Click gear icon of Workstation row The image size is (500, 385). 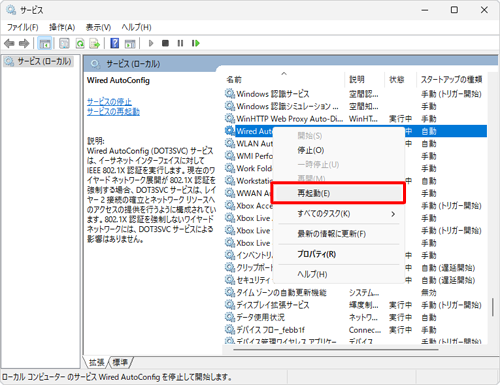pyautogui.click(x=230, y=181)
